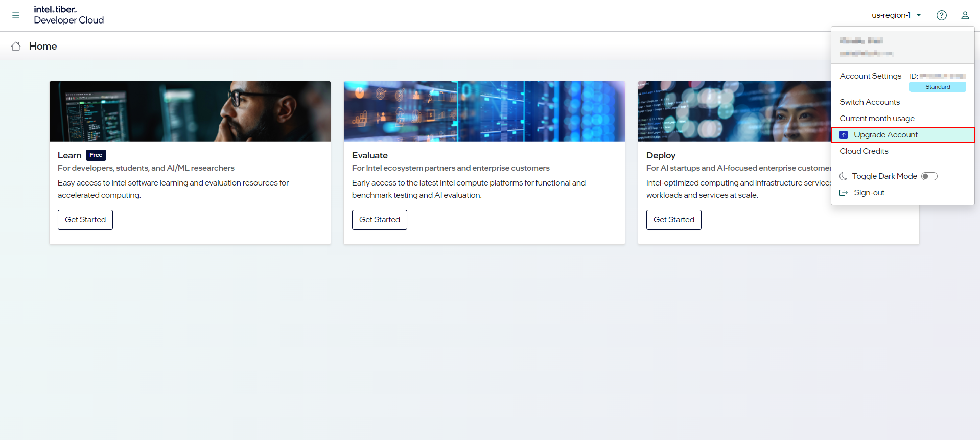Open Current month usage

coord(877,119)
